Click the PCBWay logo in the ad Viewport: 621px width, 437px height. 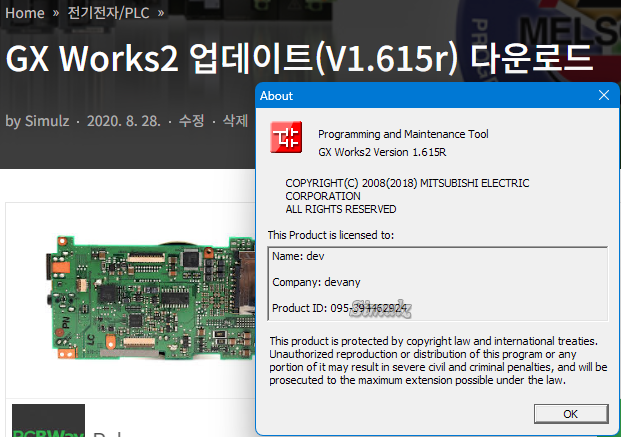[48, 421]
